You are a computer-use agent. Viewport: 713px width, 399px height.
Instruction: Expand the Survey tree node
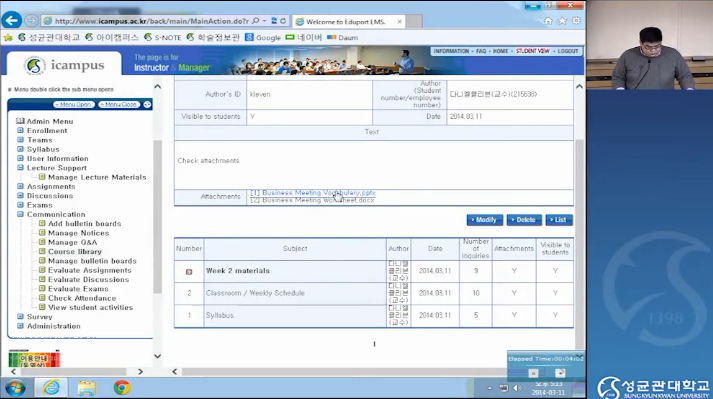[x=20, y=317]
